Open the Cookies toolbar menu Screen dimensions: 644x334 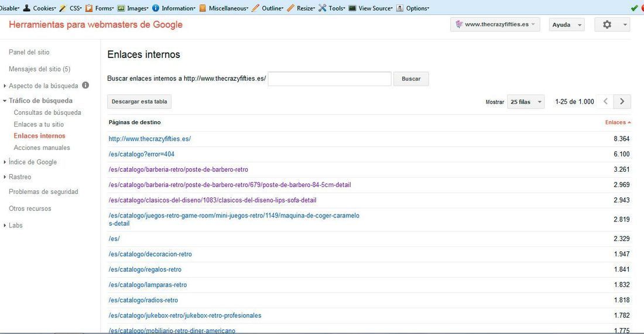pyautogui.click(x=44, y=8)
